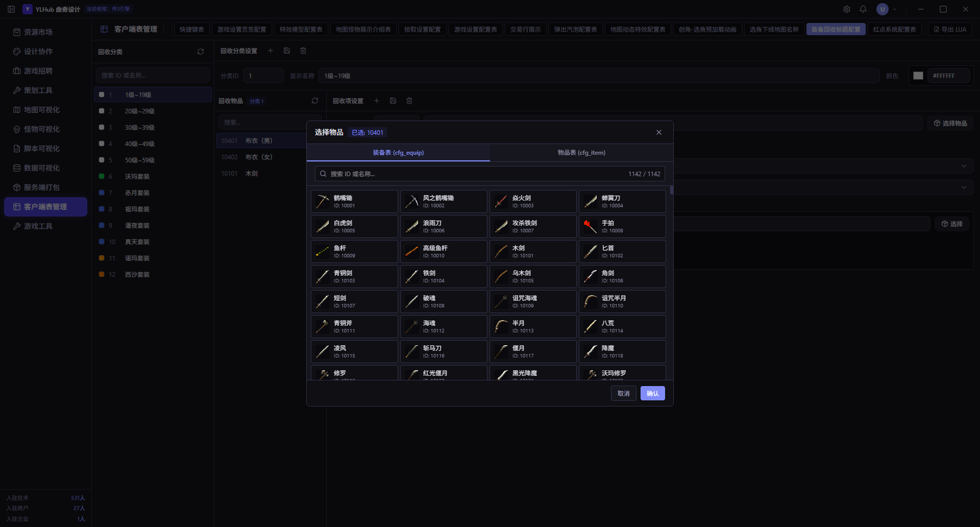Expand the user avatar dropdown arrow
The height and width of the screenshot is (527, 980).
(x=895, y=9)
